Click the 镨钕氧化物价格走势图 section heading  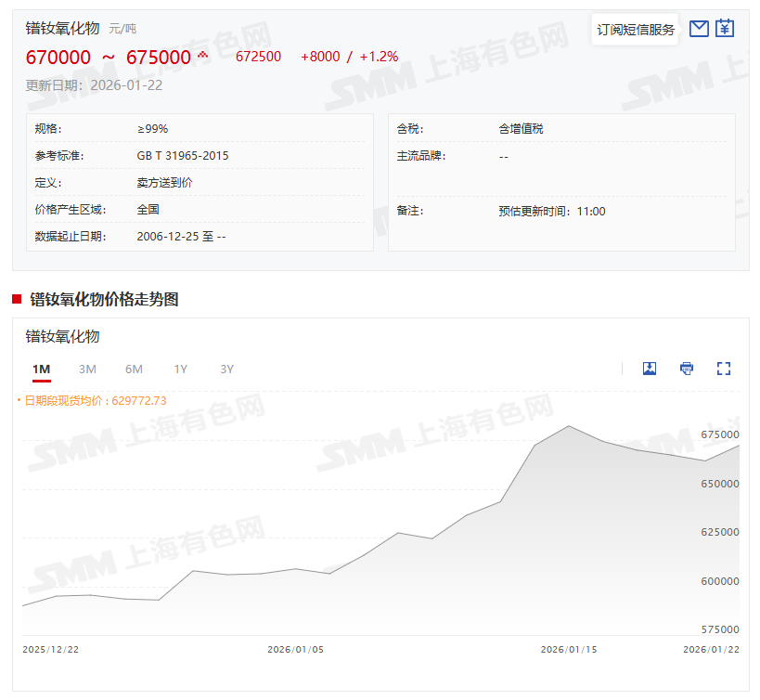(x=104, y=299)
